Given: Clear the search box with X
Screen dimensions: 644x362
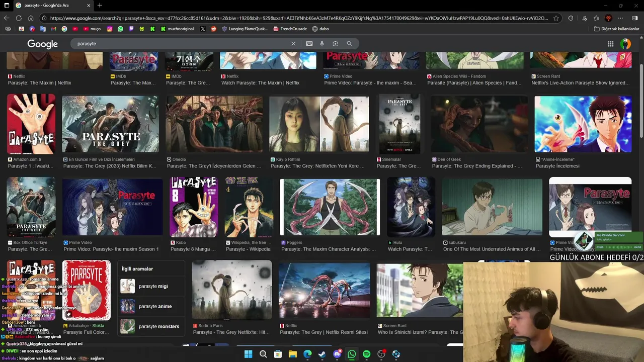Looking at the screenshot, I should pyautogui.click(x=293, y=44).
